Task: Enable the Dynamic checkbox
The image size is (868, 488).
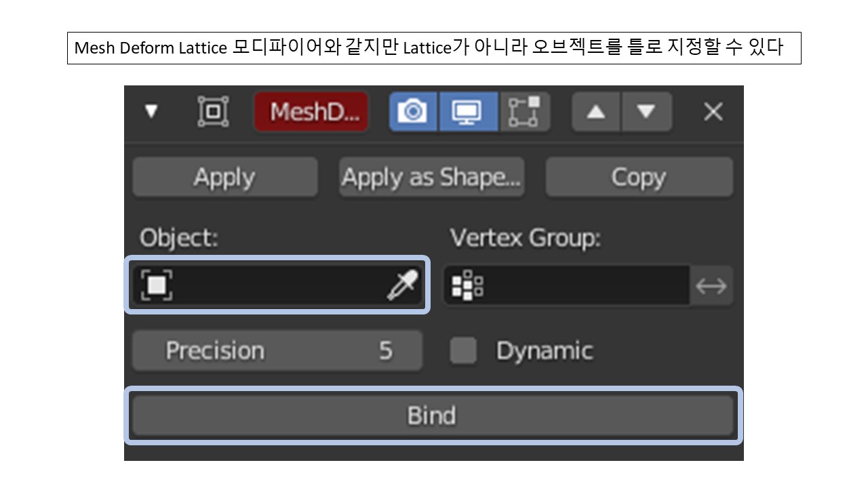Action: pyautogui.click(x=463, y=350)
